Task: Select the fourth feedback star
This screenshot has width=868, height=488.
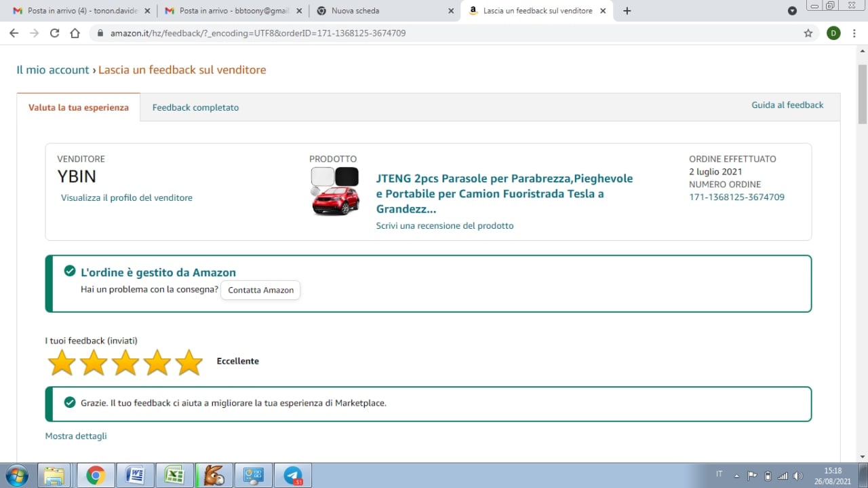Action: click(x=157, y=362)
